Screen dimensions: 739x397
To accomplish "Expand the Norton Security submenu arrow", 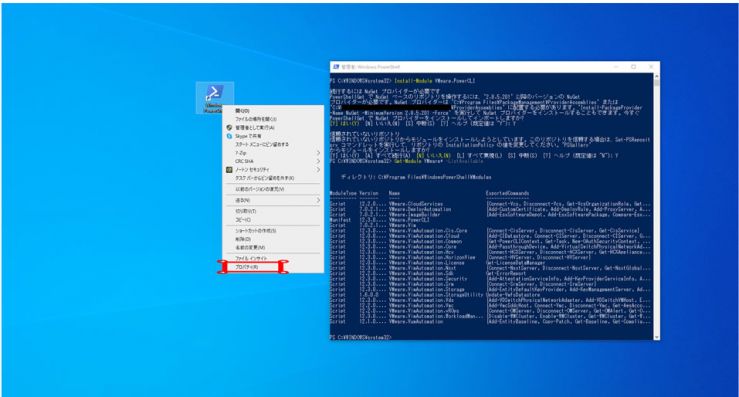I will click(318, 170).
